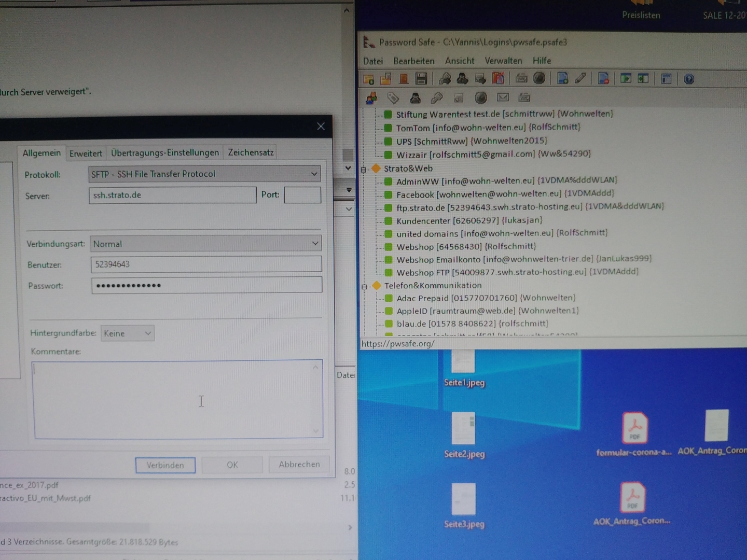Click the OK button in server dialog

pos(232,465)
